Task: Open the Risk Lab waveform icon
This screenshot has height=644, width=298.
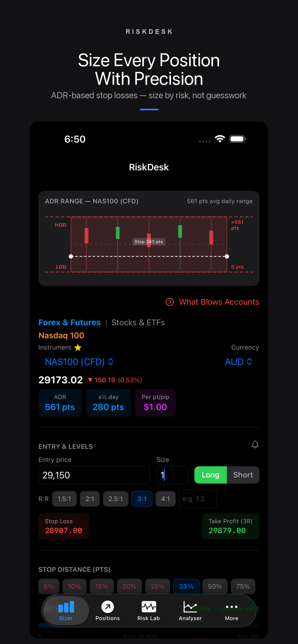Action: pos(149,607)
